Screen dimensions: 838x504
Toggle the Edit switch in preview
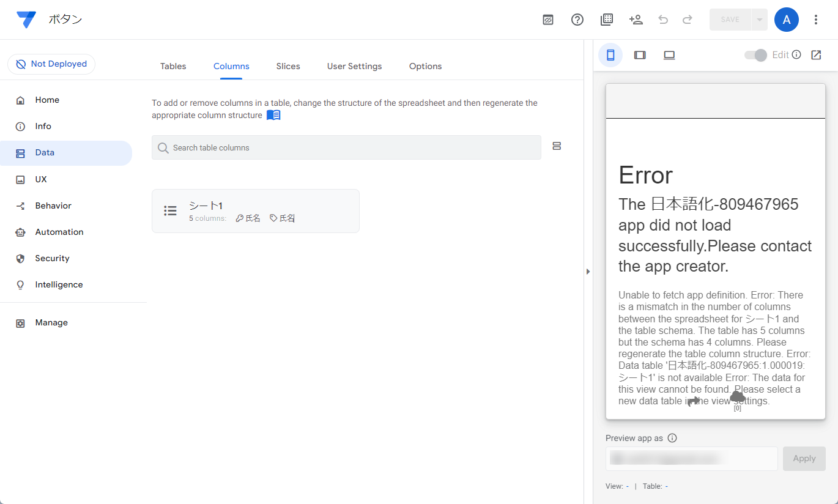pyautogui.click(x=755, y=55)
